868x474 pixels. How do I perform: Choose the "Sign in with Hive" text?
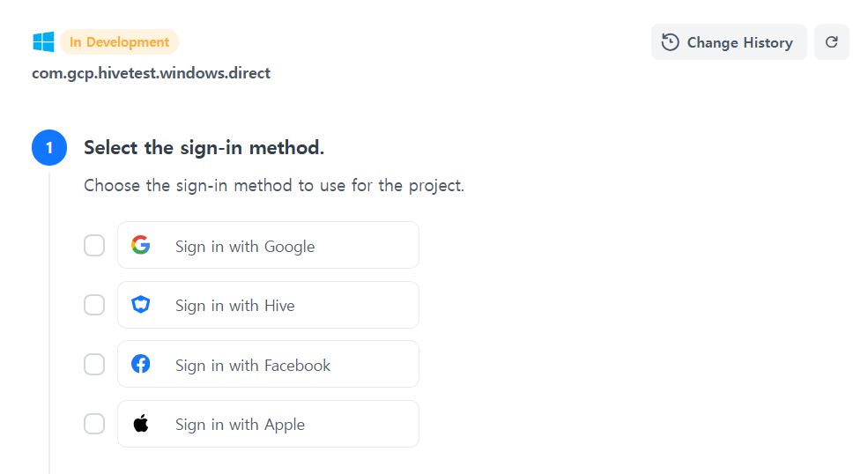[x=235, y=306]
